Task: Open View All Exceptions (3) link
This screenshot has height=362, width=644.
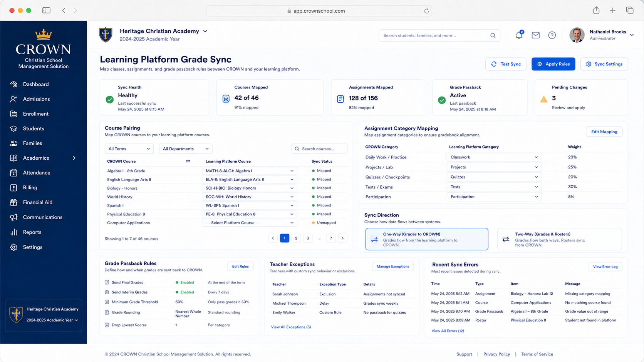Action: (x=291, y=327)
